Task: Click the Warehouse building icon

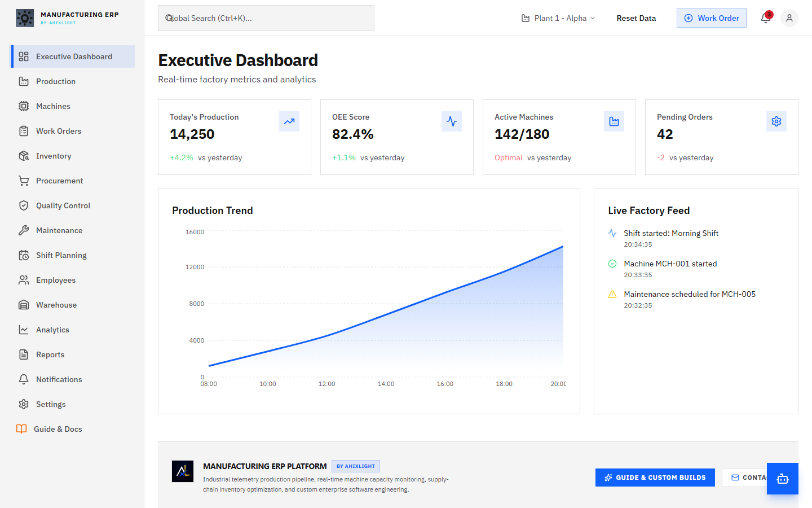Action: coord(24,305)
